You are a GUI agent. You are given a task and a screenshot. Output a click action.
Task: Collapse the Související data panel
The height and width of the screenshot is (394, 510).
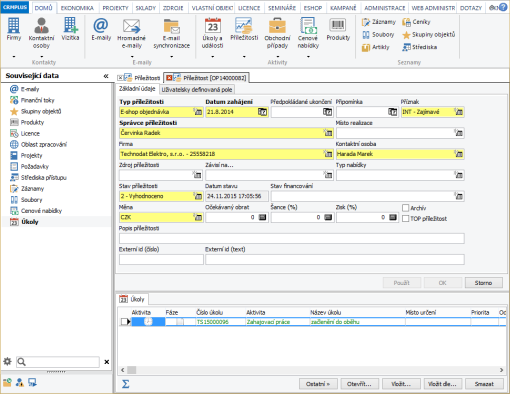(106, 76)
